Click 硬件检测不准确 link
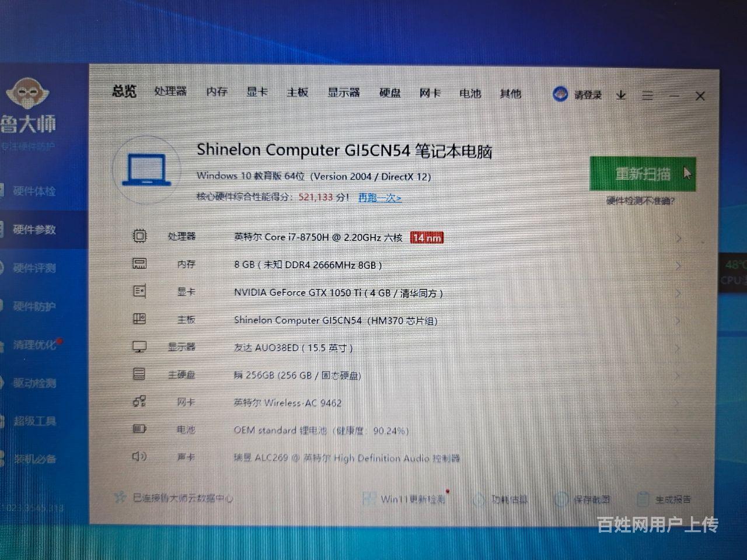747x560 pixels. coord(640,201)
